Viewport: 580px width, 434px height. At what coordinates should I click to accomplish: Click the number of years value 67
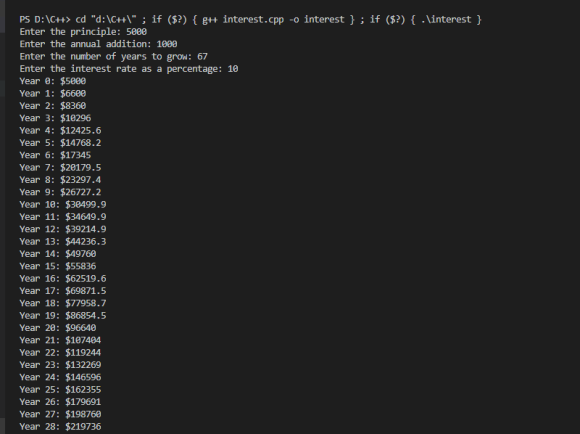pos(202,56)
